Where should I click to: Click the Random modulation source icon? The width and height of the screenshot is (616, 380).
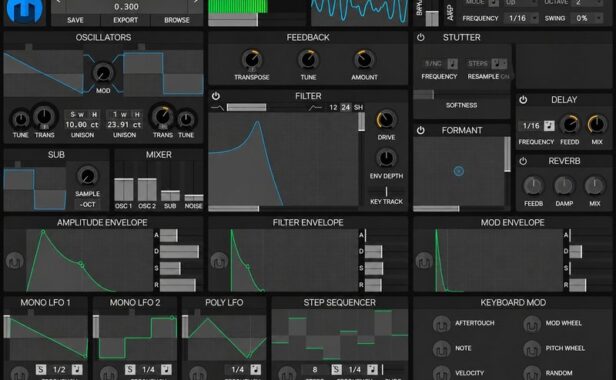(532, 373)
